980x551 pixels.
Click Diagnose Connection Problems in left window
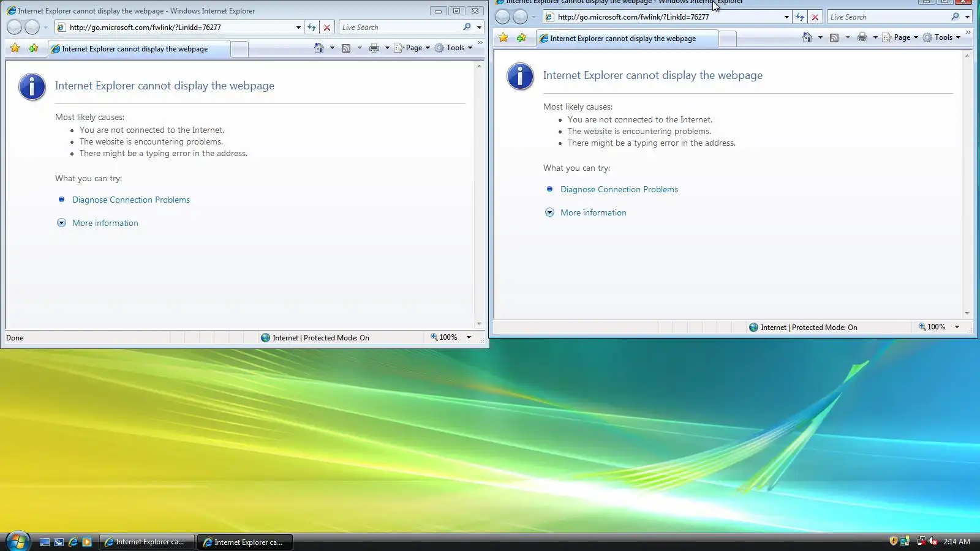click(x=131, y=200)
